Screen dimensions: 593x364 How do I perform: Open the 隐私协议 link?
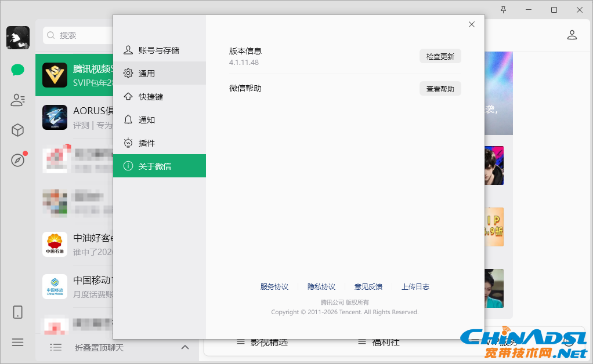click(321, 286)
